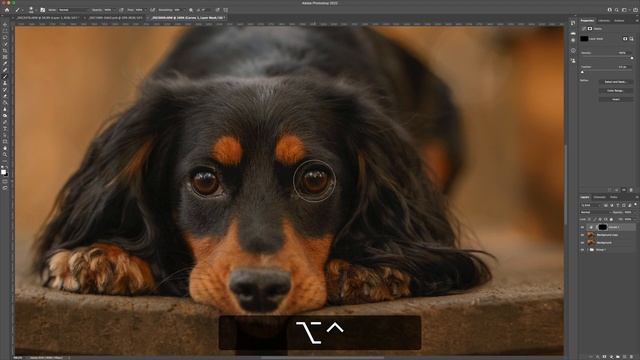Open the layer blend mode dropdown
The image size is (640, 360).
595,212
